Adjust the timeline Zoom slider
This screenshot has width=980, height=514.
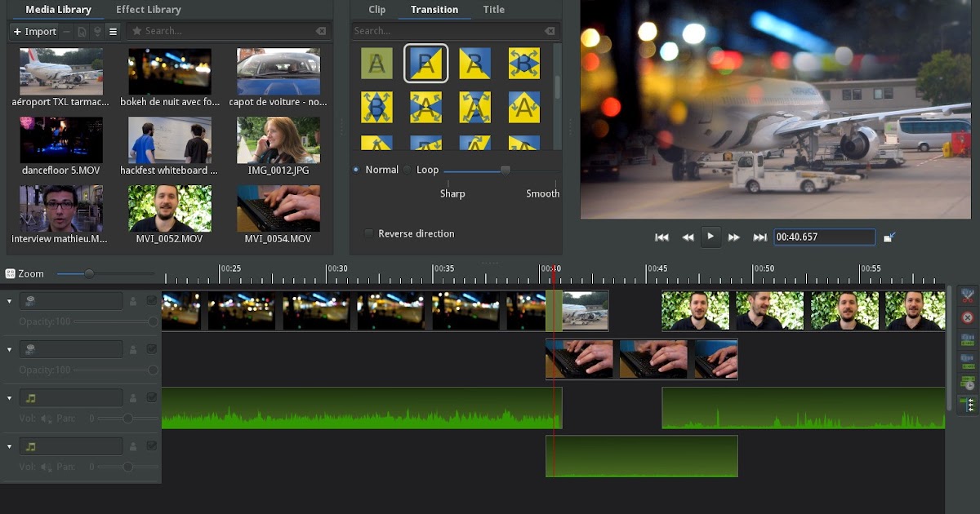105,274
